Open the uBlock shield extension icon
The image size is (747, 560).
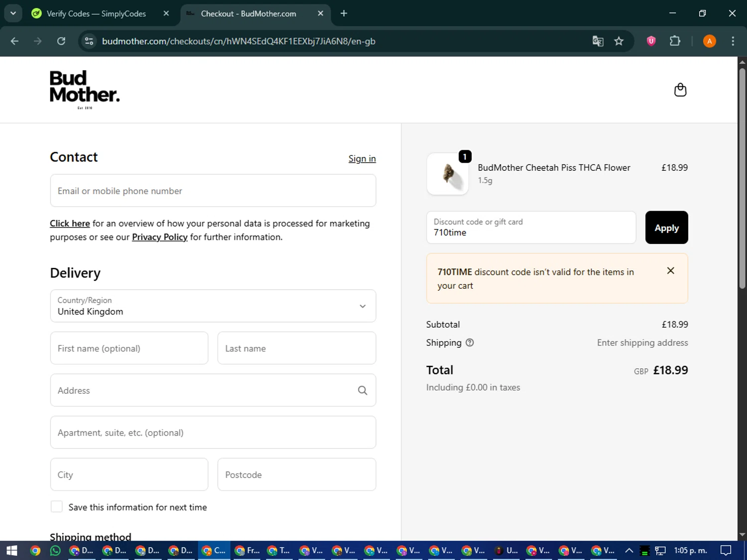(x=651, y=41)
